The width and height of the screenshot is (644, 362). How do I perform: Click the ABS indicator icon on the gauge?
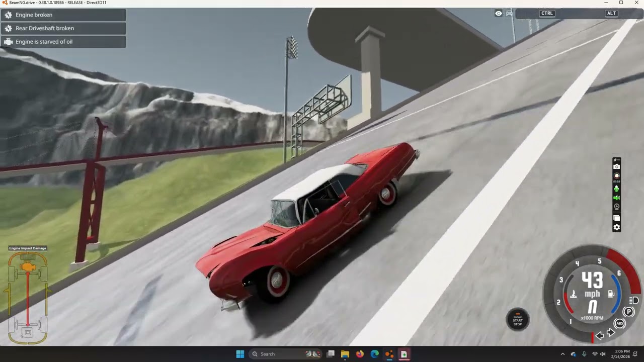pos(620,323)
